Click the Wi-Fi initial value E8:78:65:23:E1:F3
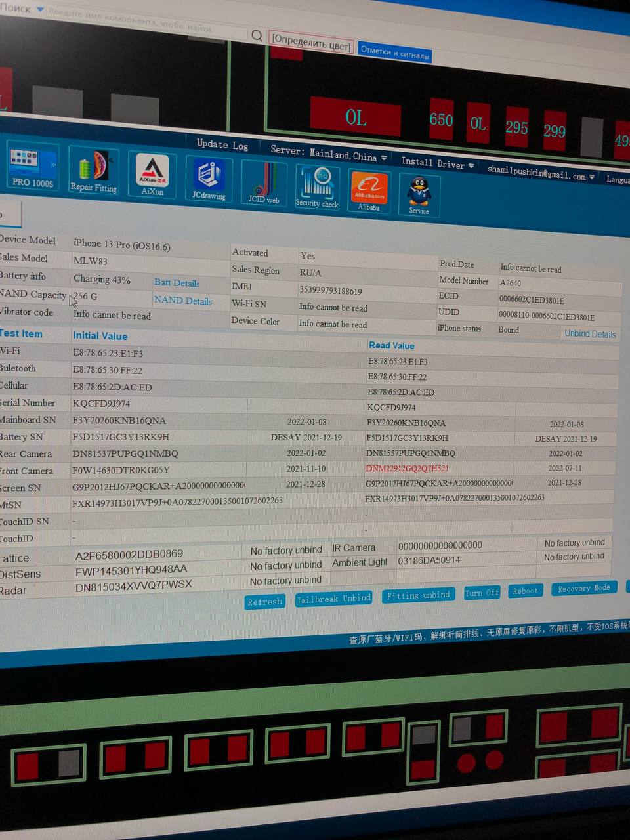Viewport: 630px width, 840px height. (x=108, y=353)
